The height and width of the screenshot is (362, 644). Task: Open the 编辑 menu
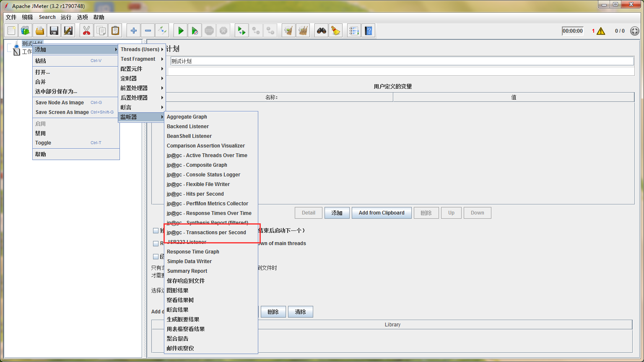[27, 17]
